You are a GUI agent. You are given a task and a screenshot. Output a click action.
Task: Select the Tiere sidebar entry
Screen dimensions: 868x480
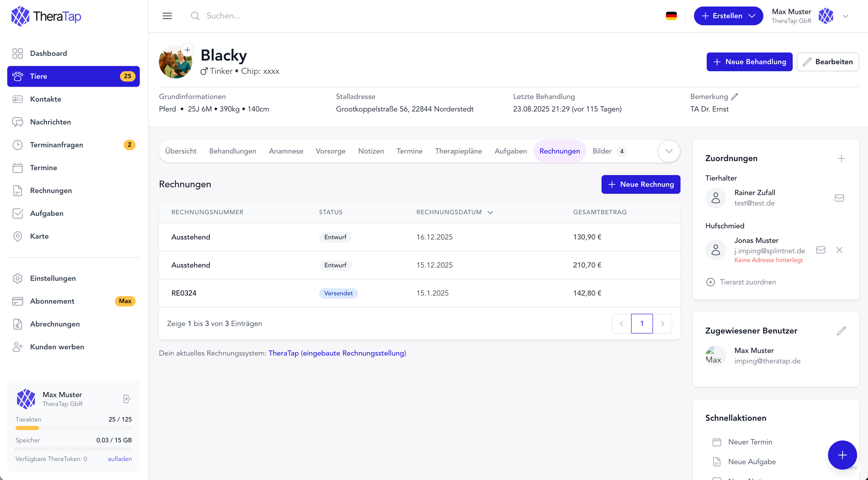click(39, 76)
